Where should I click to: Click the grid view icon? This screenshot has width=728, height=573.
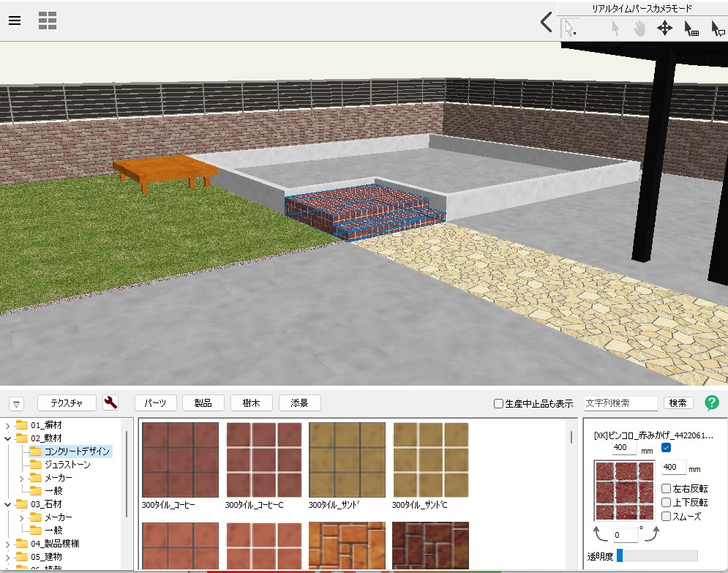48,20
